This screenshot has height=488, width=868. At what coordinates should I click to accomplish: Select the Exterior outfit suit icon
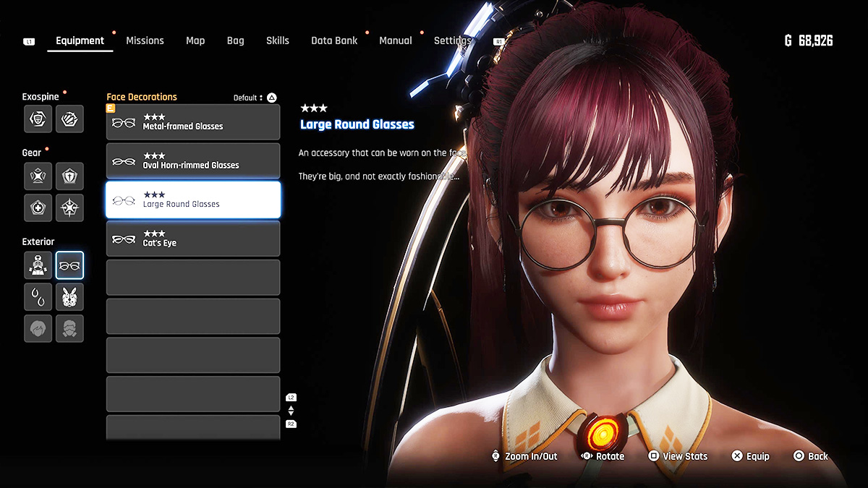coord(38,265)
